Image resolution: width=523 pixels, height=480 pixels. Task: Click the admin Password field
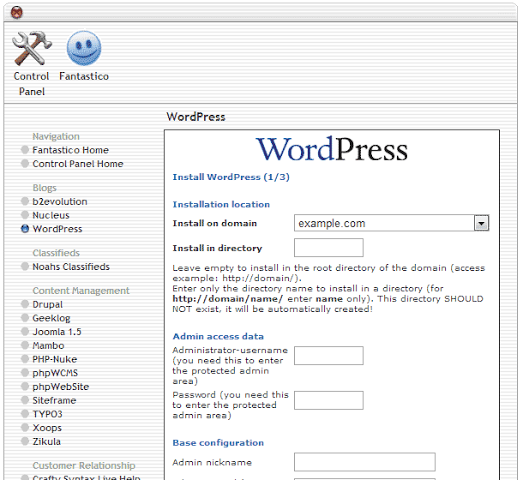pos(329,400)
